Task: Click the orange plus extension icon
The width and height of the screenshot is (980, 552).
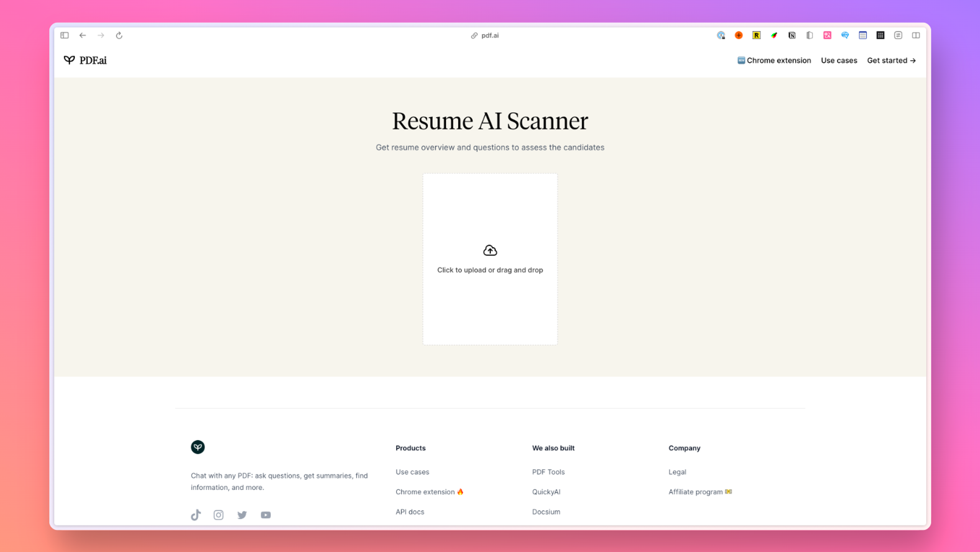Action: (739, 35)
